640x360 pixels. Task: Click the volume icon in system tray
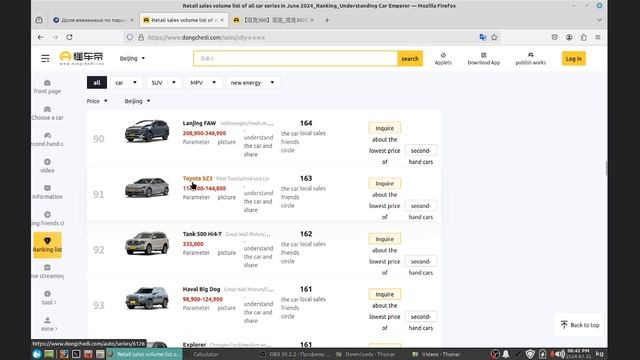pos(560,354)
